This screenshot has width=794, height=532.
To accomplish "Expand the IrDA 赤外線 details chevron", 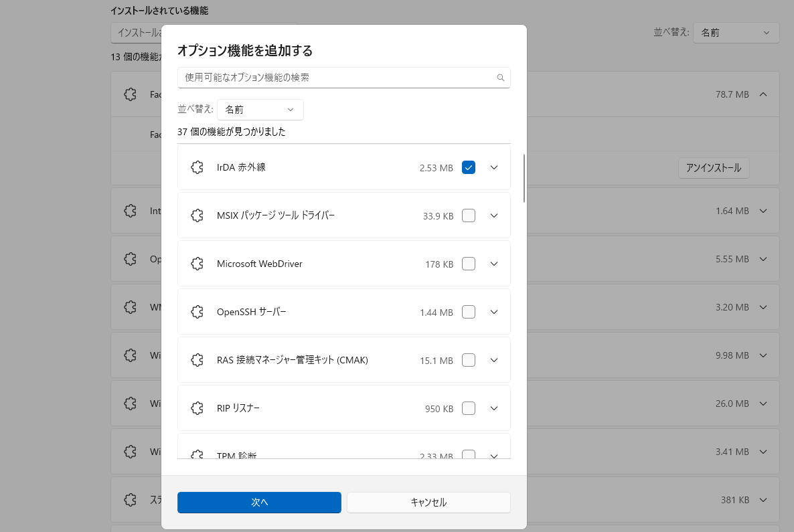I will pyautogui.click(x=494, y=167).
